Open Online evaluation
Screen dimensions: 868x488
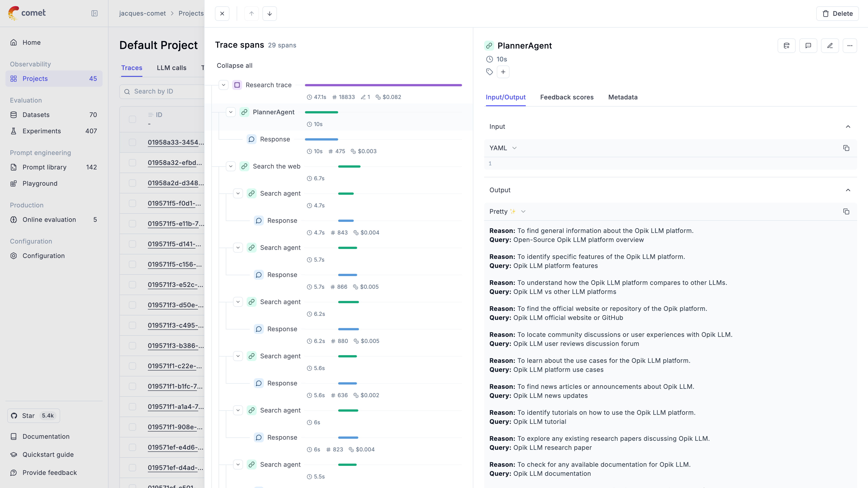click(x=54, y=220)
